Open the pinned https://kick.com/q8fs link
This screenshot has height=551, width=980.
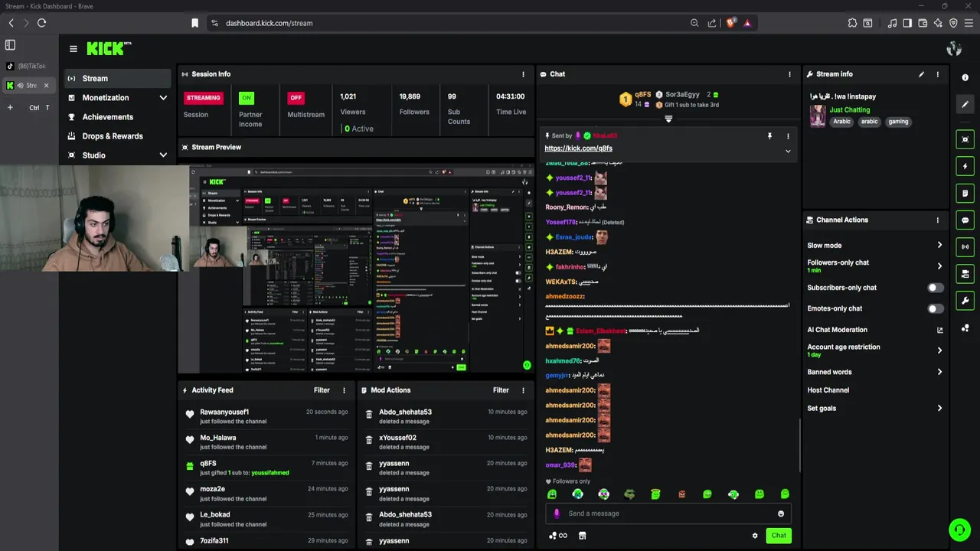(578, 148)
